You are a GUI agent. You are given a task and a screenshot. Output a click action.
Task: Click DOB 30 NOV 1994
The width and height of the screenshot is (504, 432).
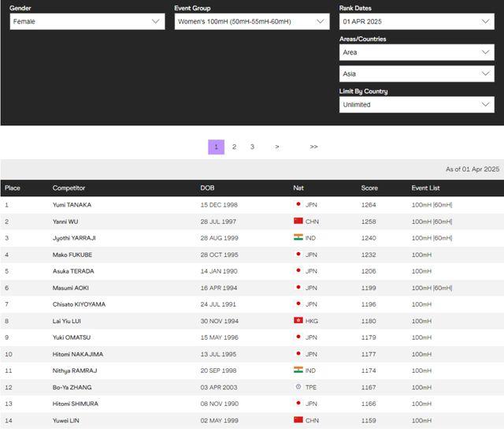tap(220, 321)
